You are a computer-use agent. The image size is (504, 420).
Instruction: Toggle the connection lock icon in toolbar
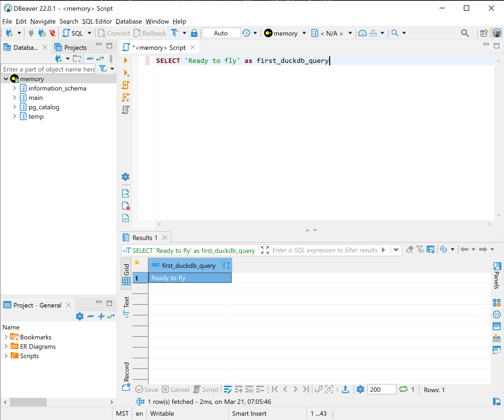[194, 33]
